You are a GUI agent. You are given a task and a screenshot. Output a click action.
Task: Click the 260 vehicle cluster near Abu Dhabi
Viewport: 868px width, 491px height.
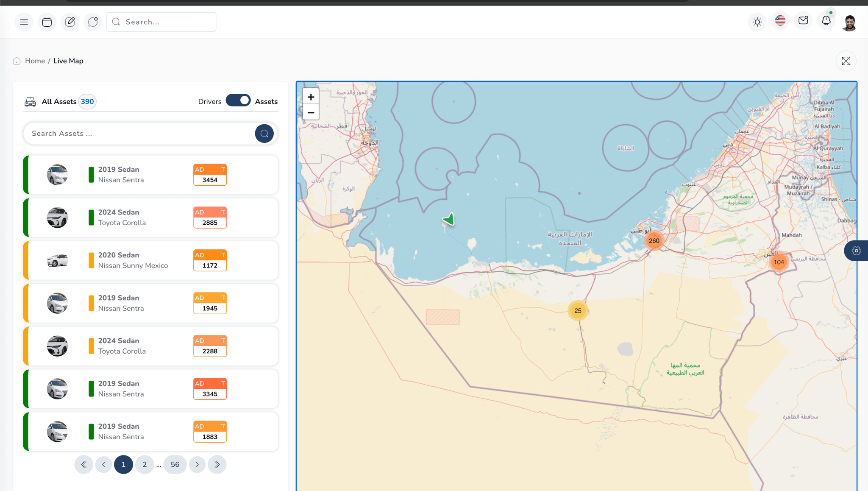pyautogui.click(x=654, y=240)
